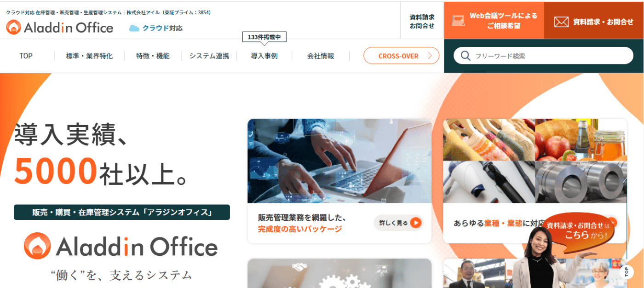Click the Aladdin Office flame logo in header
644x288 pixels.
click(14, 28)
